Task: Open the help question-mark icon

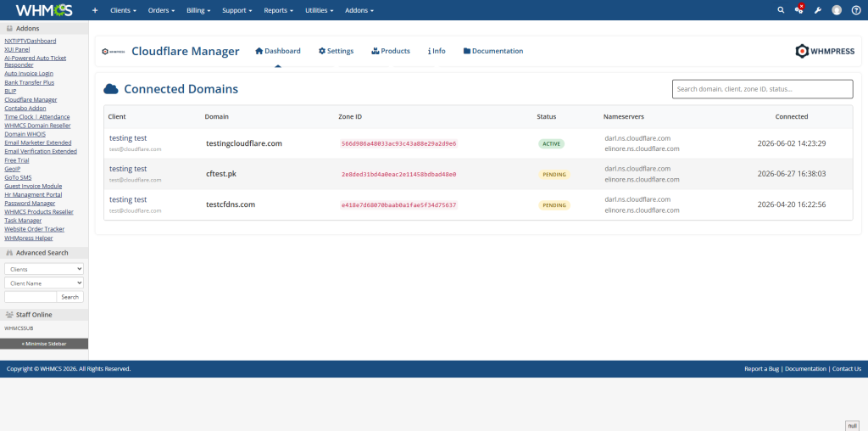Action: (856, 10)
